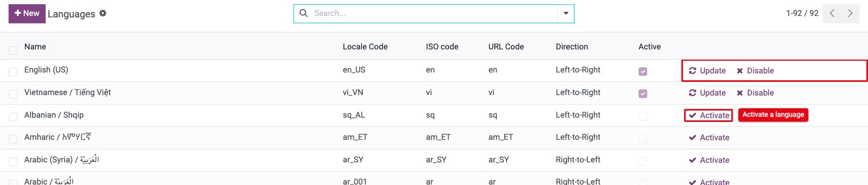Activate the ar_001 Arabic language
This screenshot has width=868, height=185.
point(709,182)
